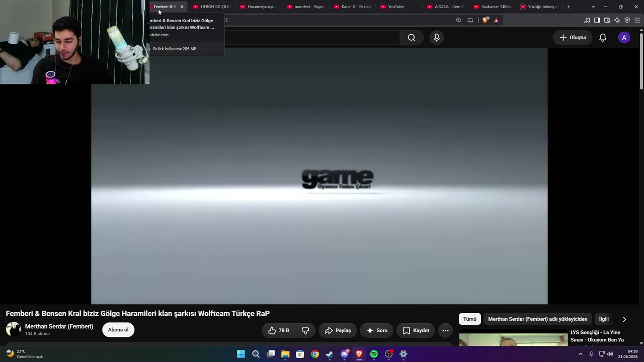
Task: Open Discord from the taskbar
Action: (345, 354)
